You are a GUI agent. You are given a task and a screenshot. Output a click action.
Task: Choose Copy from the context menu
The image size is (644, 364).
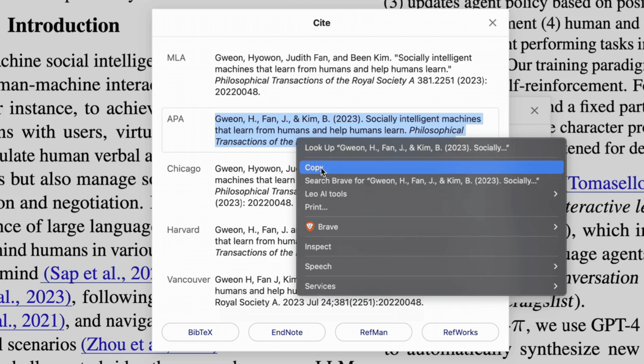click(x=314, y=167)
